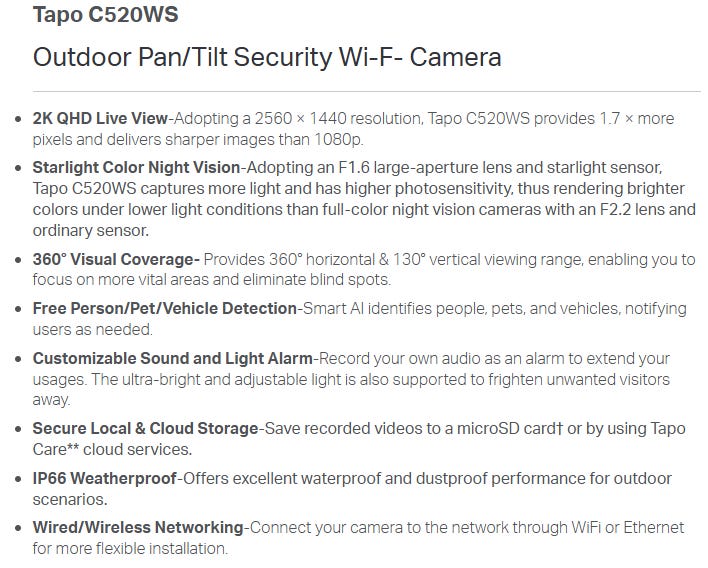Select the Free Person/Pet/Vehicle Detection label
708x568 pixels.
point(165,308)
